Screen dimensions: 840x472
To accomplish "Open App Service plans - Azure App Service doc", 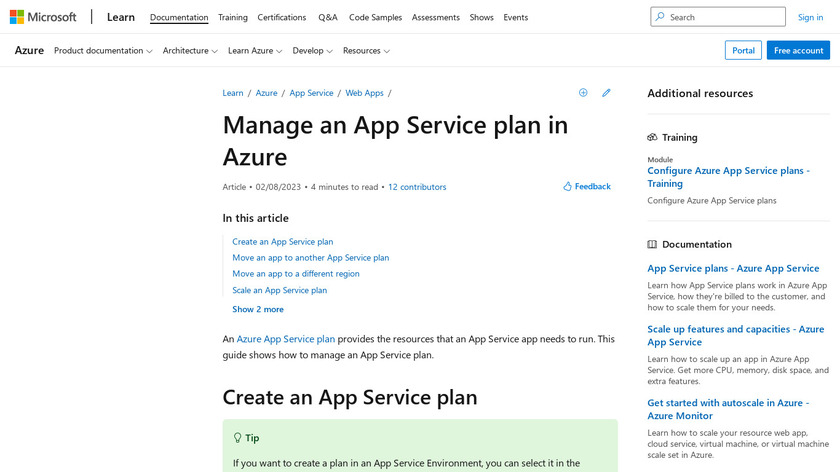I will [733, 268].
